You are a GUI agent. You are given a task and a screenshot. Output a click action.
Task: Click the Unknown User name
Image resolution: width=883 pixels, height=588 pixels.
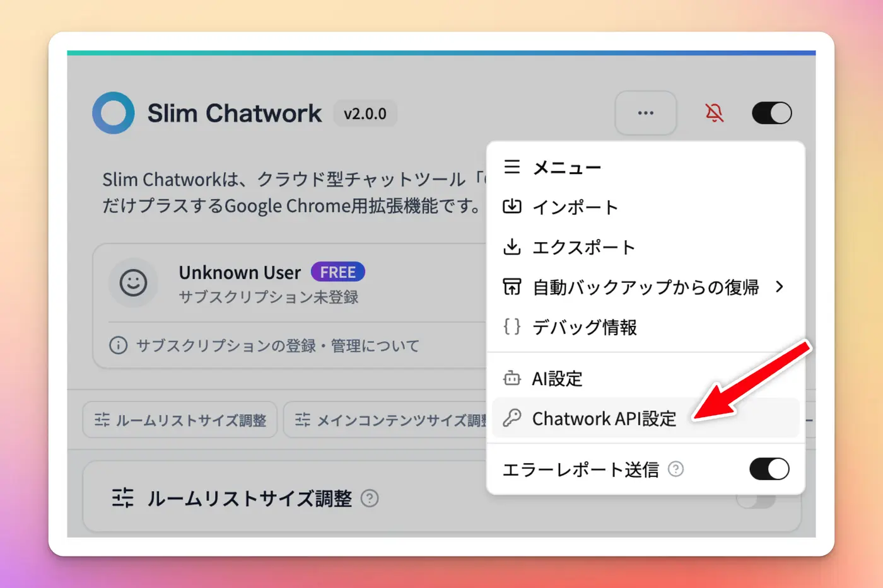[240, 272]
